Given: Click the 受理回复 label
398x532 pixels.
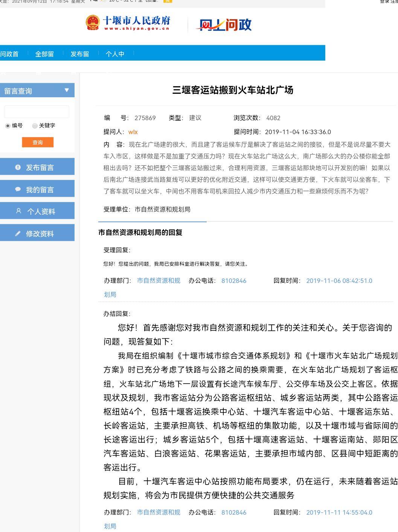Looking at the screenshot, I should tap(117, 250).
